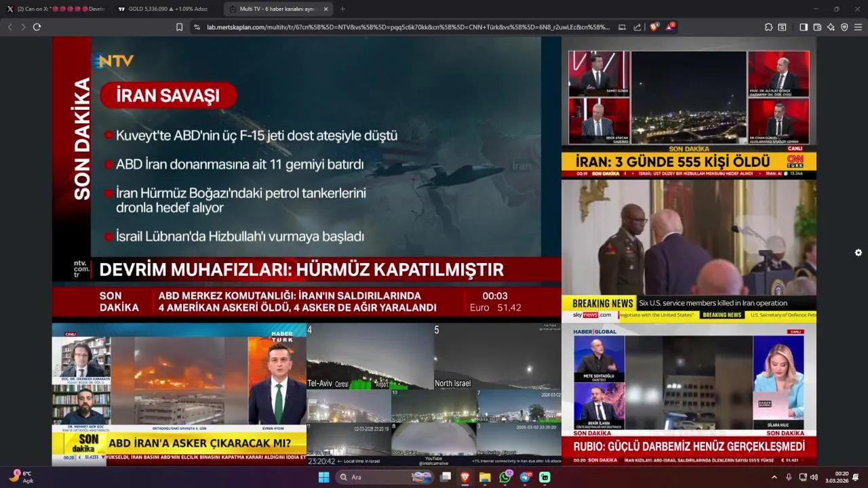The width and height of the screenshot is (868, 488).
Task: Open notifications bell in system tray
Action: pyautogui.click(x=856, y=477)
